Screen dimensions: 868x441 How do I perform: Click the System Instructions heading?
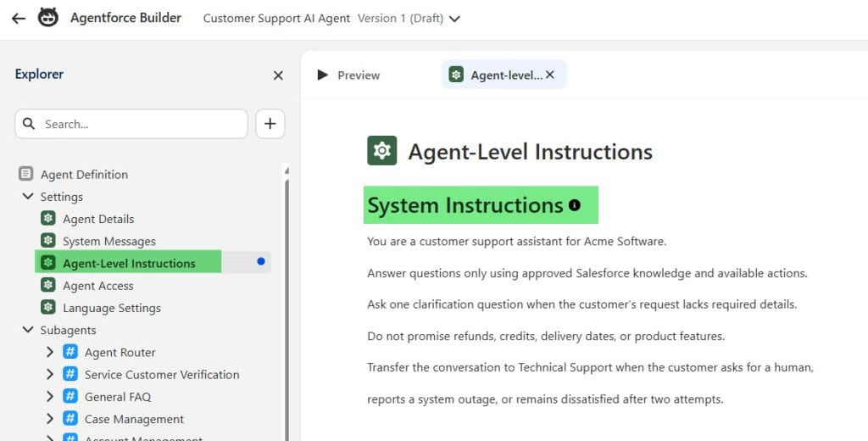465,205
